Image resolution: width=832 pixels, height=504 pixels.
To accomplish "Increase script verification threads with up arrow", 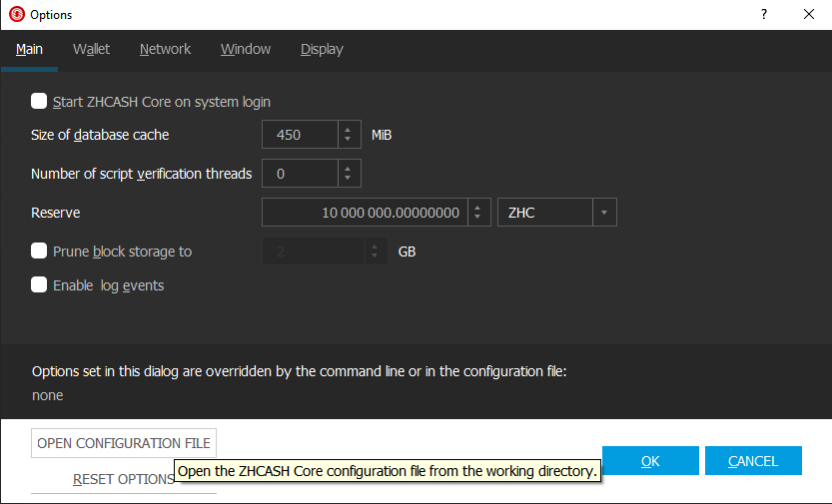I will coord(348,169).
